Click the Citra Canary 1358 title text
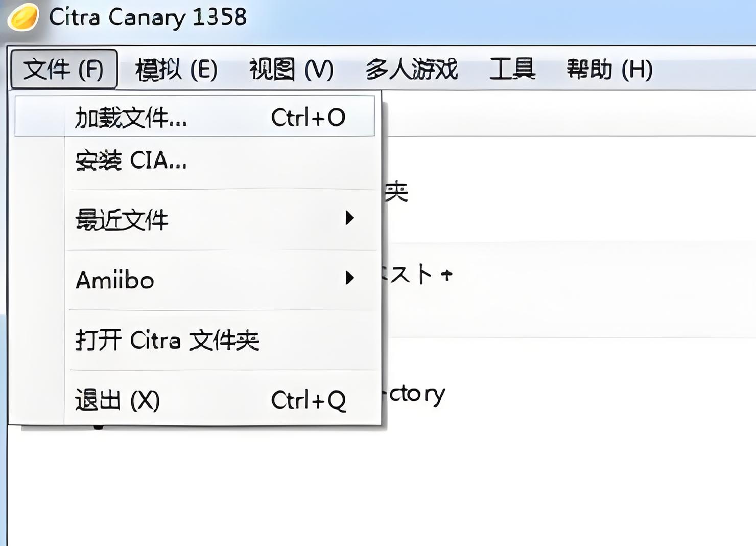Screen dimensions: 756x546 (x=148, y=17)
